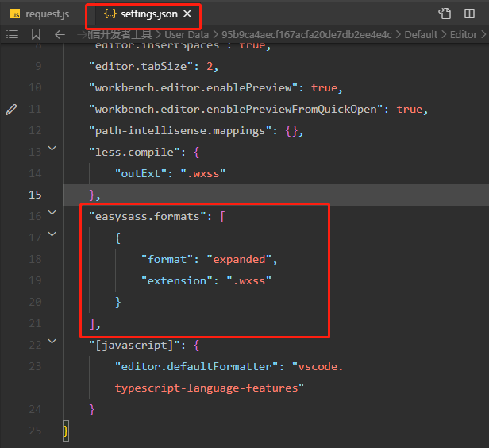Click the true value on line 10
The height and width of the screenshot is (448, 489).
(325, 88)
